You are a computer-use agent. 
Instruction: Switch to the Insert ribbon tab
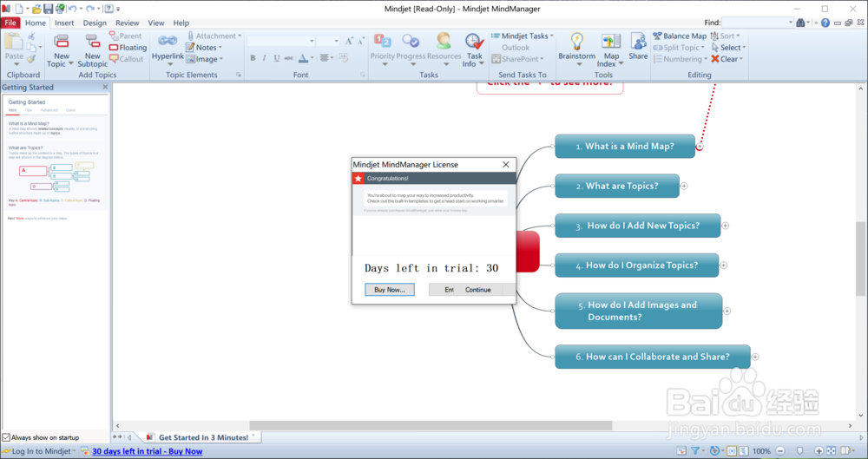[64, 23]
